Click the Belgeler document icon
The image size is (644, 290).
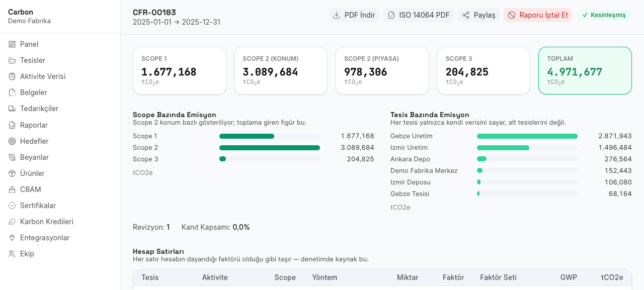pyautogui.click(x=12, y=92)
